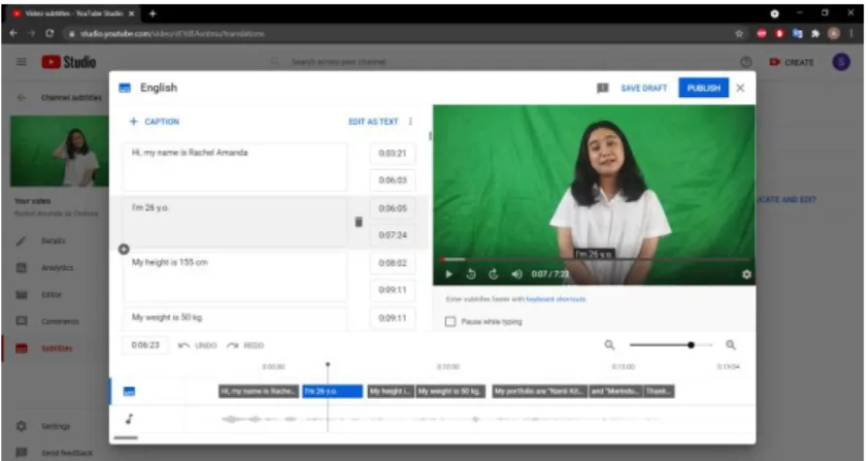
Task: Open the three-dot options menu beside Edit as text
Action: coord(410,121)
